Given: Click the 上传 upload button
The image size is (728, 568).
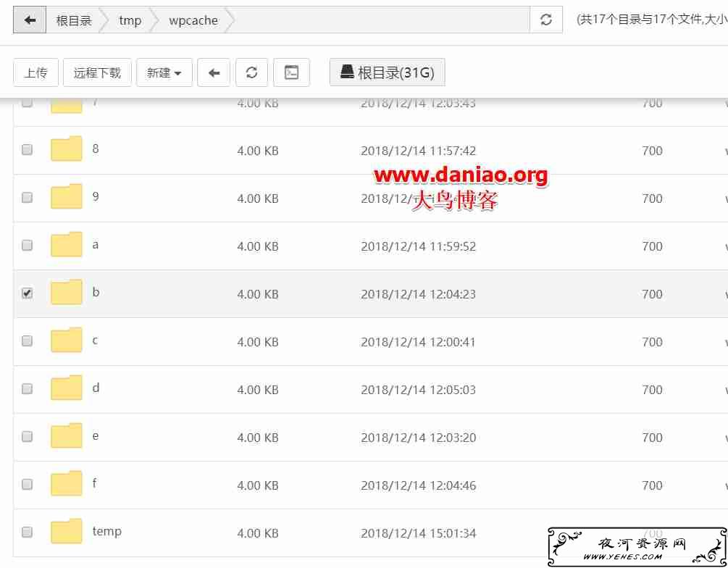Looking at the screenshot, I should [35, 72].
